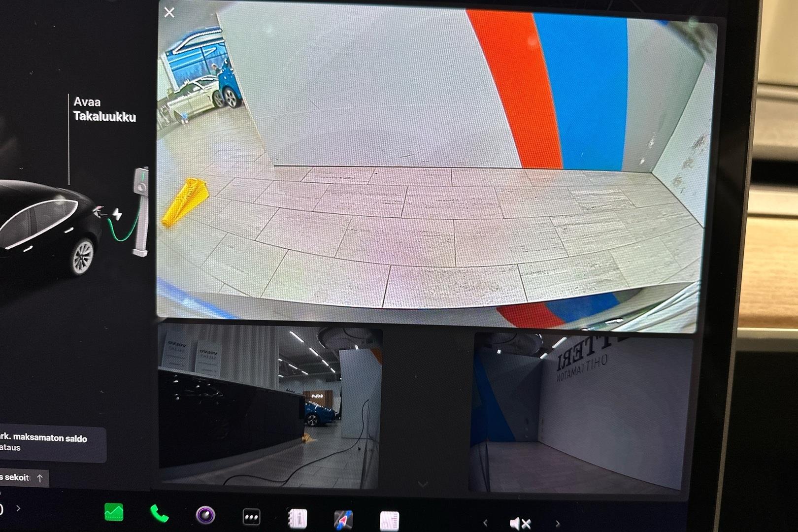Tap the right chevron beside temperature
The height and width of the screenshot is (532, 798).
[x=18, y=508]
